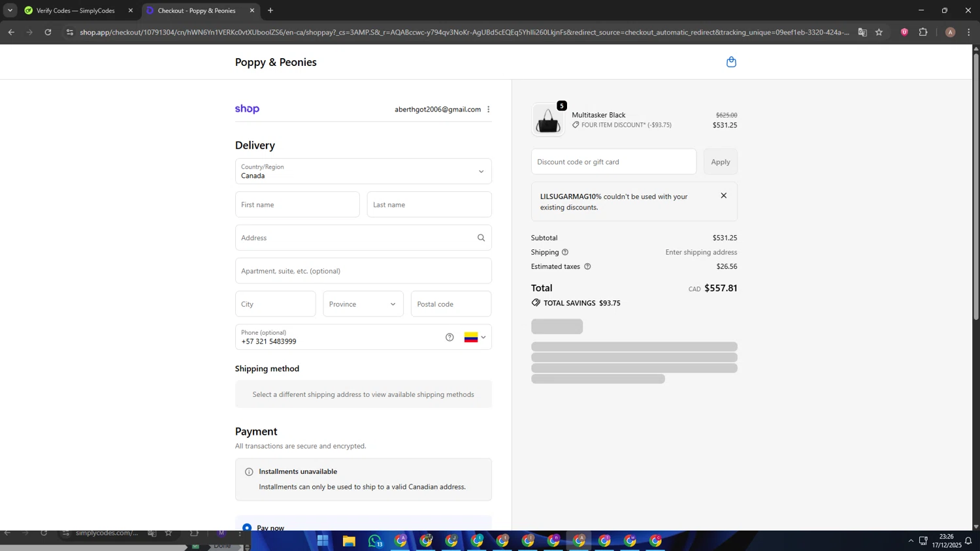This screenshot has height=551, width=980.
Task: View site information icon in address bar
Action: (x=70, y=32)
